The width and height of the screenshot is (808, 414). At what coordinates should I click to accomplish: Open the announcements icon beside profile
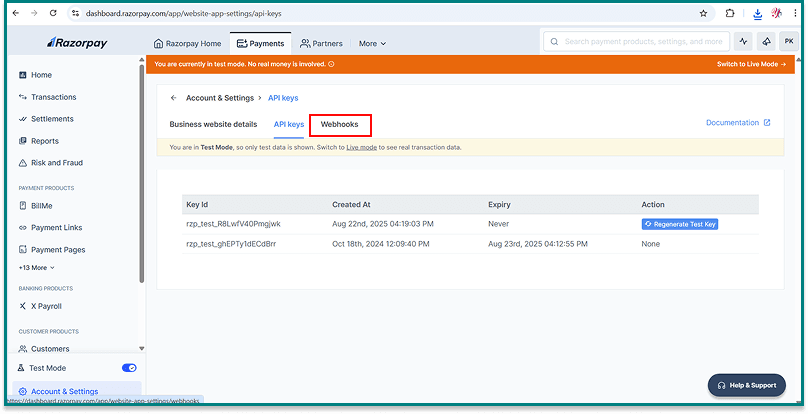pos(766,42)
